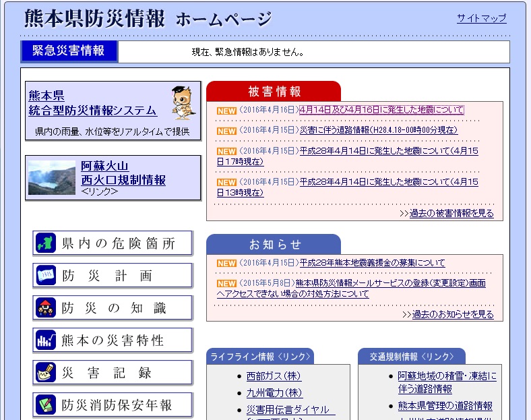This screenshot has height=420, width=531.
Task: Open 平成28年熊本地震義援金の募集について link
Action: 372,263
